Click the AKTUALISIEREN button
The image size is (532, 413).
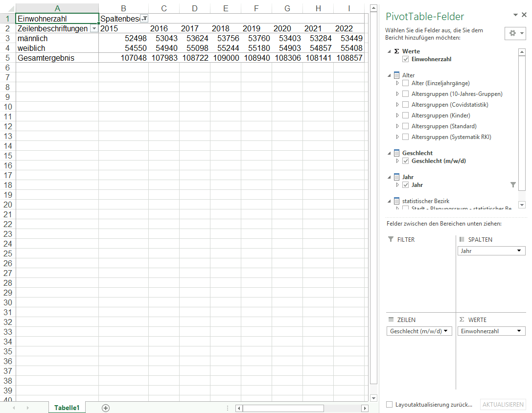click(x=503, y=405)
